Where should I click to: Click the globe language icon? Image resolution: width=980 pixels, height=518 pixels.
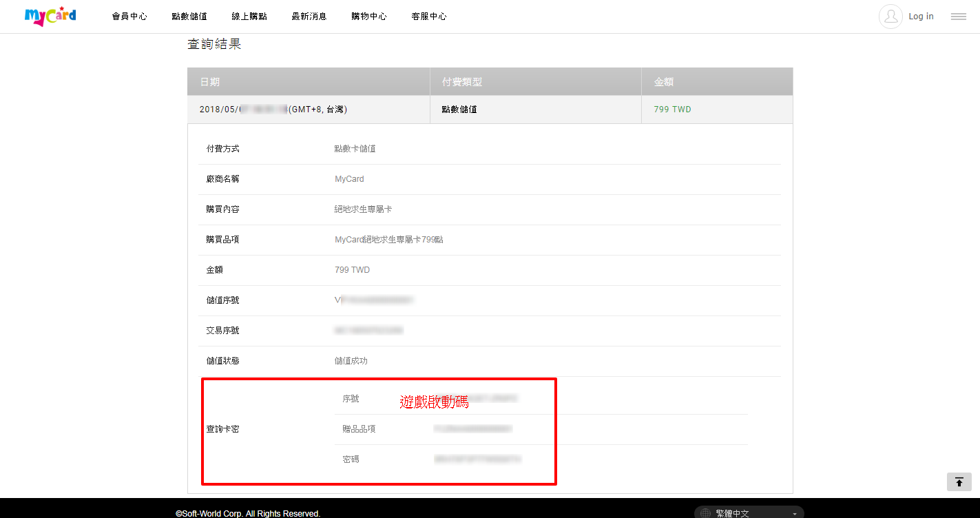click(x=705, y=513)
